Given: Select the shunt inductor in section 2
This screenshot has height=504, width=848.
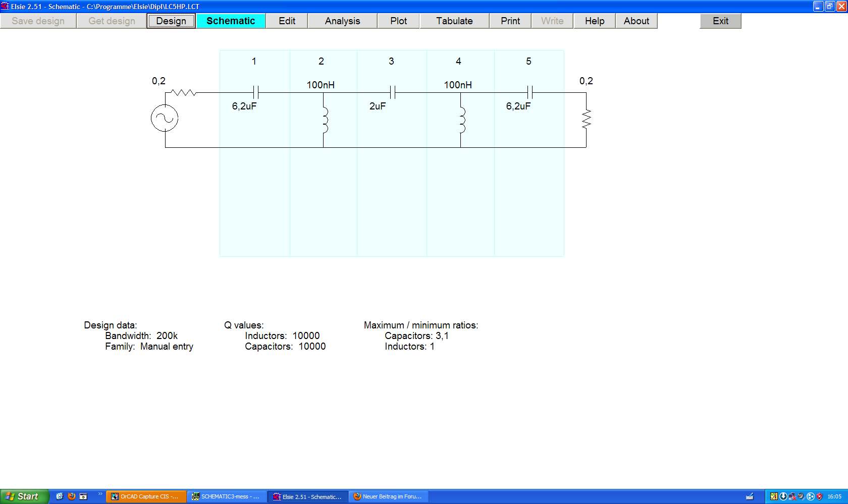Looking at the screenshot, I should (x=325, y=120).
